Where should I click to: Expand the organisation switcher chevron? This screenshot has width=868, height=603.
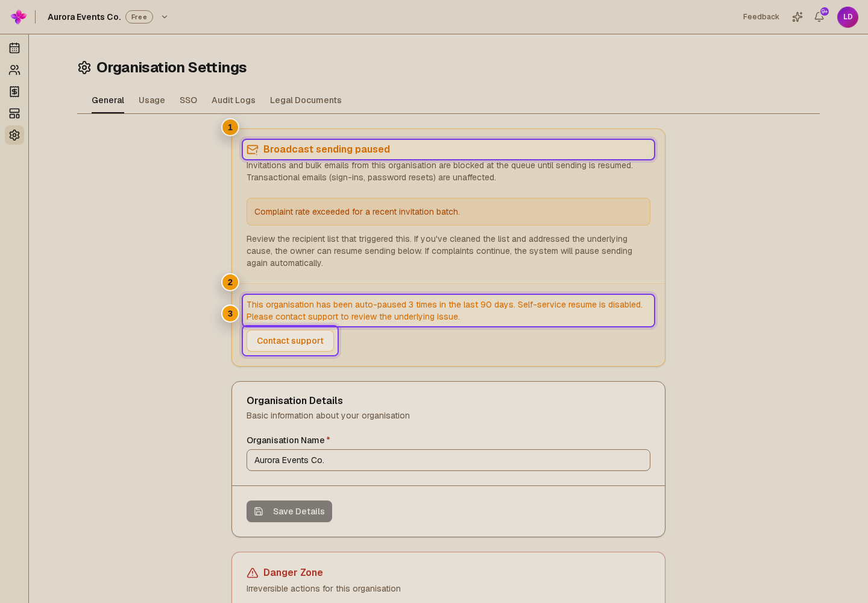click(165, 17)
